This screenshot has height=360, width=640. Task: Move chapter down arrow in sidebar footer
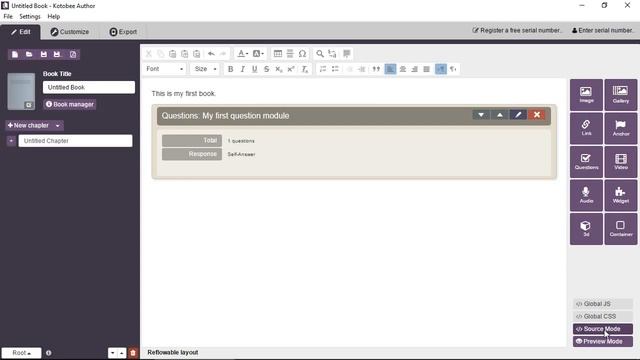tap(113, 353)
